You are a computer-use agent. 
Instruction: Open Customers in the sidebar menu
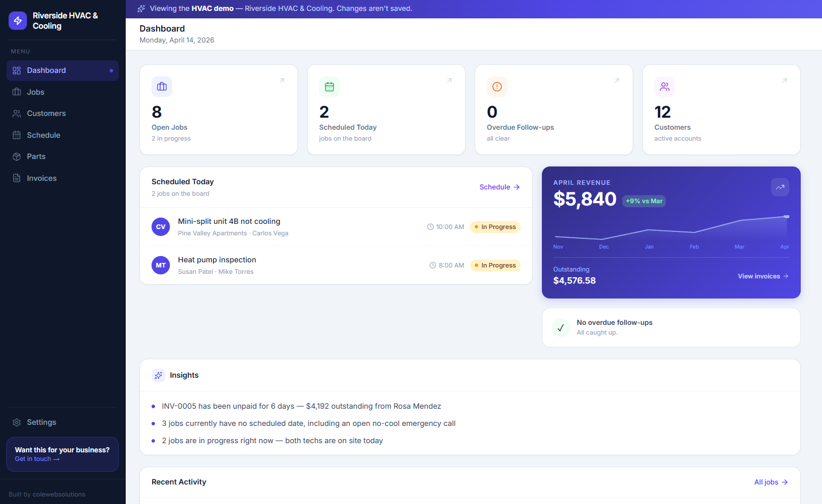click(63, 114)
